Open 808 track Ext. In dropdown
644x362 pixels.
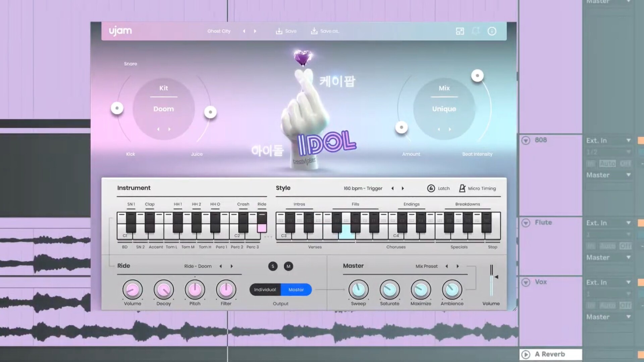tap(609, 141)
